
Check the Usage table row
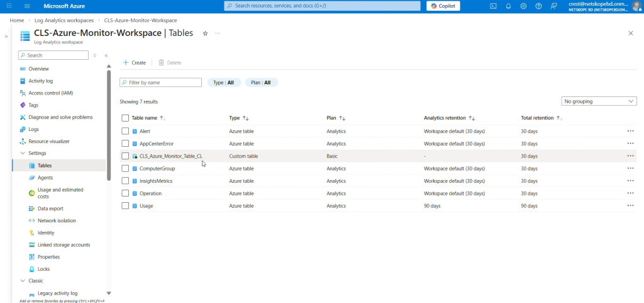pyautogui.click(x=125, y=205)
